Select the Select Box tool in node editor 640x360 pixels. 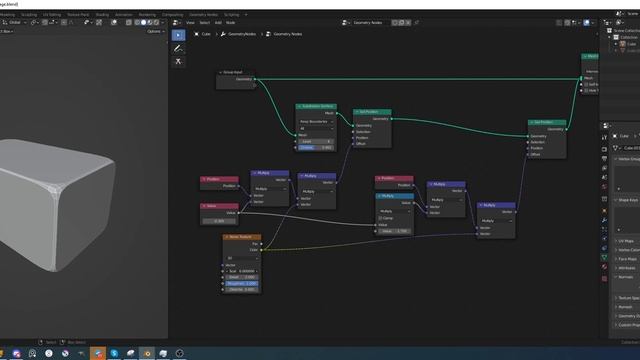coord(178,35)
